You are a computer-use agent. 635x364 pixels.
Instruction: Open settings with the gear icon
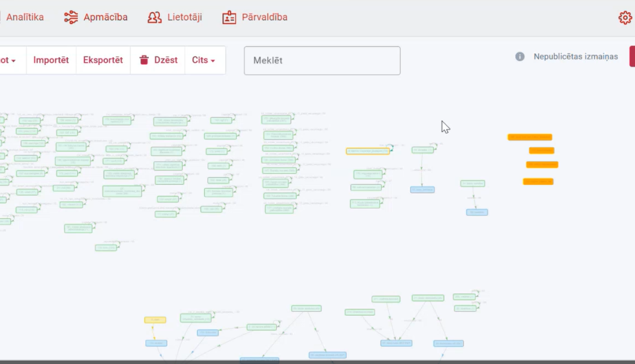pos(625,18)
